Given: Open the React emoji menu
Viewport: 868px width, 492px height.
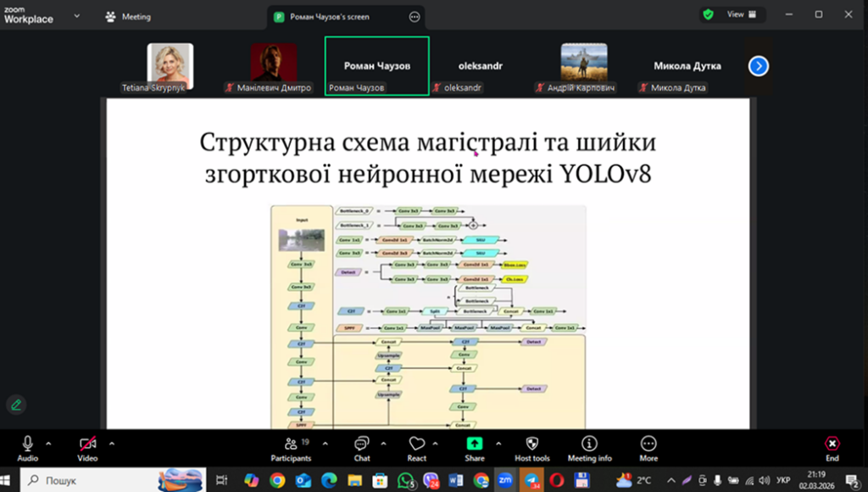Looking at the screenshot, I should coord(416,444).
